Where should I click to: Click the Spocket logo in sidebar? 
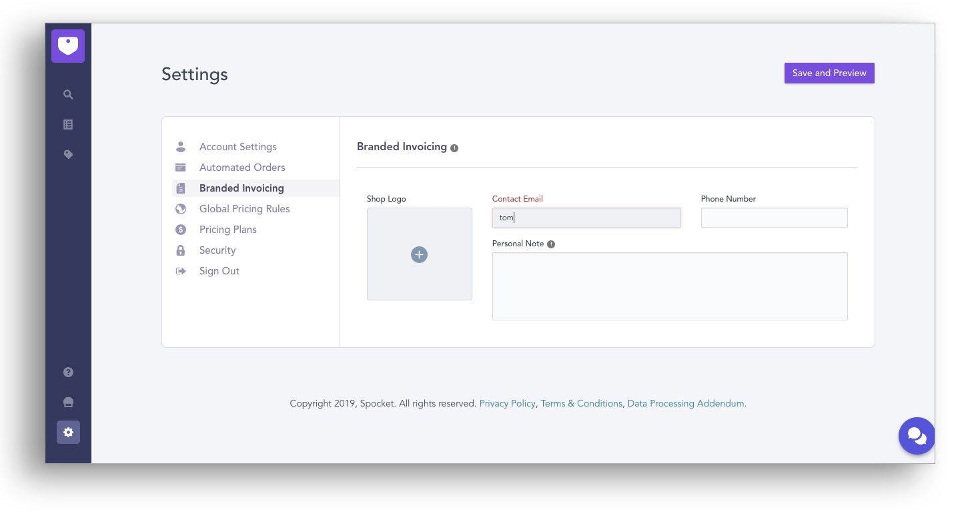[x=68, y=46]
